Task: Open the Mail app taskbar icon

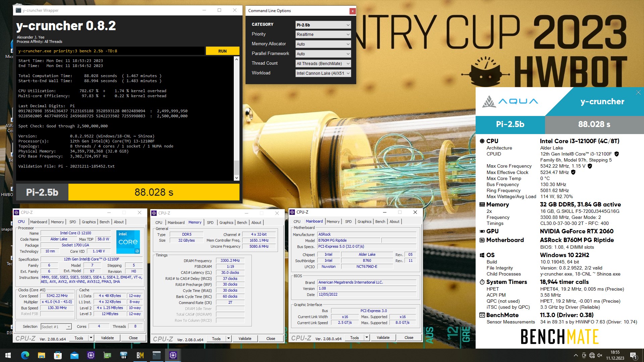Action: coord(74,355)
